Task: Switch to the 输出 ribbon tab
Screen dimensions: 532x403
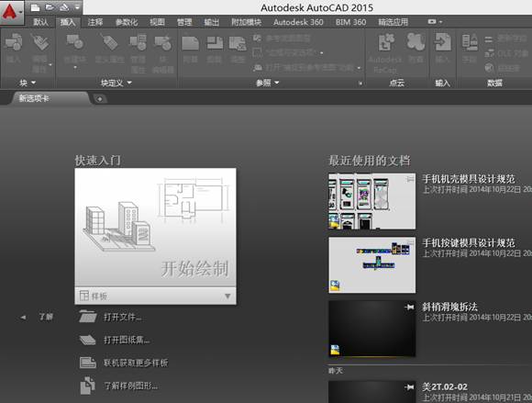Action: 211,22
